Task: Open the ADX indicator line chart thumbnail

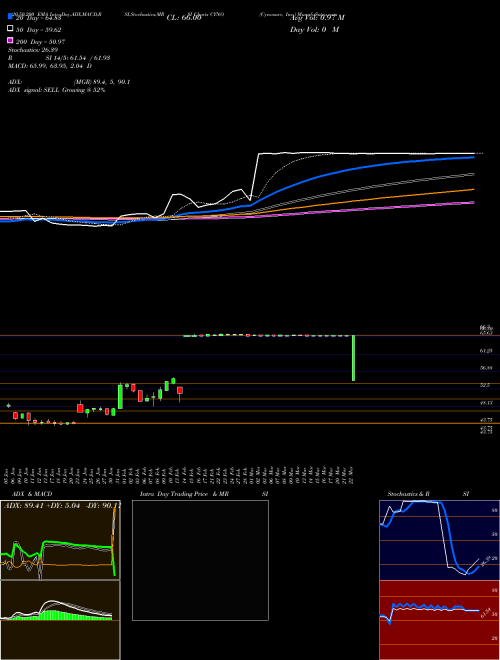Action: tap(60, 540)
